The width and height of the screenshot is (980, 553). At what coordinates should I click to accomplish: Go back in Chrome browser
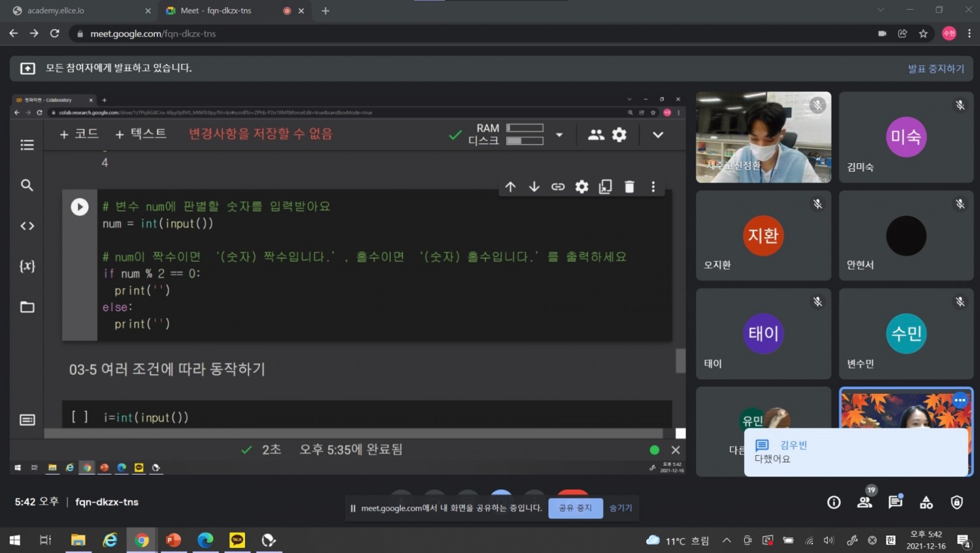pyautogui.click(x=13, y=33)
